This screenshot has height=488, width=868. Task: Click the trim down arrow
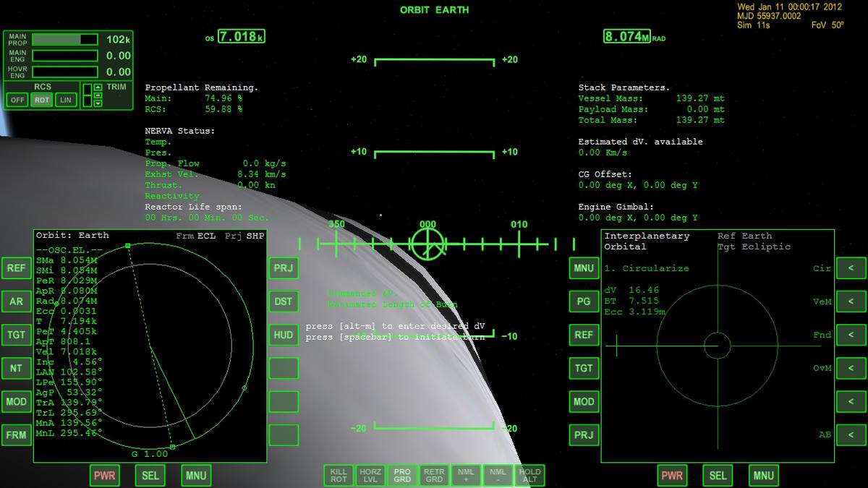tap(98, 104)
